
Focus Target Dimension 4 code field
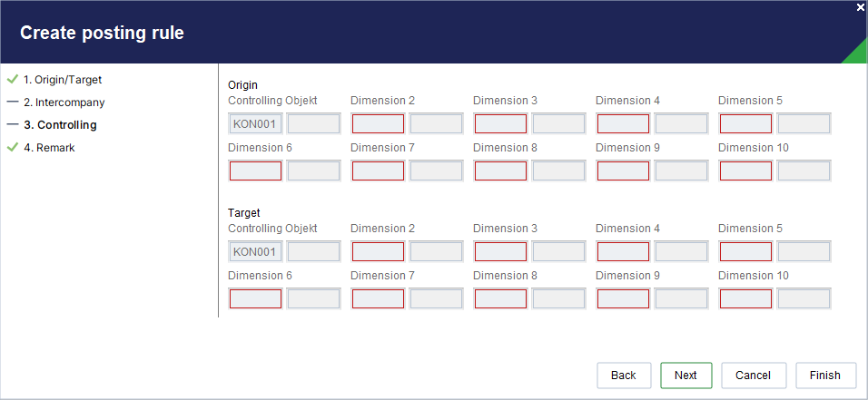[x=624, y=252]
